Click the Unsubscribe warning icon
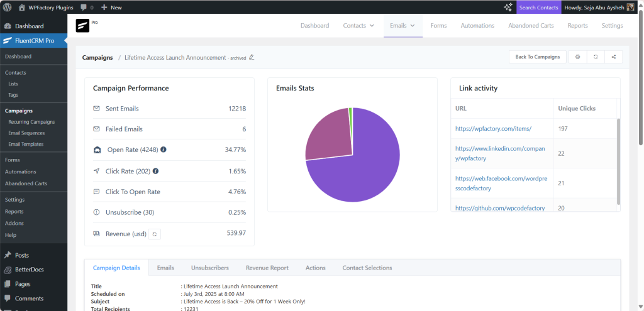The image size is (644, 311). (x=96, y=212)
